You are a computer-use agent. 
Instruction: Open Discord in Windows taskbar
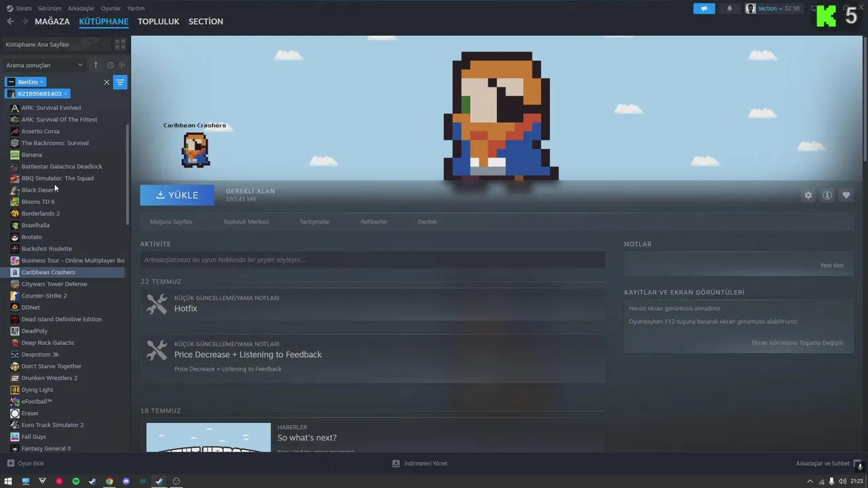(x=126, y=481)
